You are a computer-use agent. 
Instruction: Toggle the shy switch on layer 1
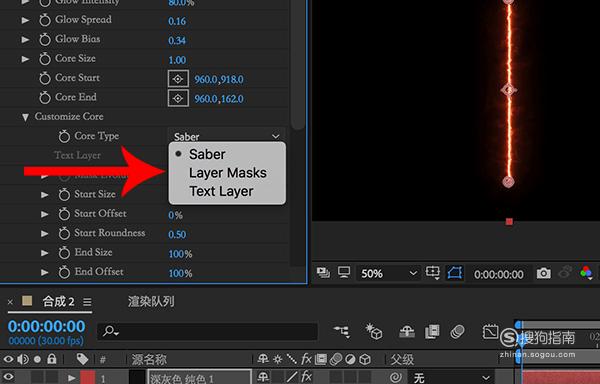(263, 377)
